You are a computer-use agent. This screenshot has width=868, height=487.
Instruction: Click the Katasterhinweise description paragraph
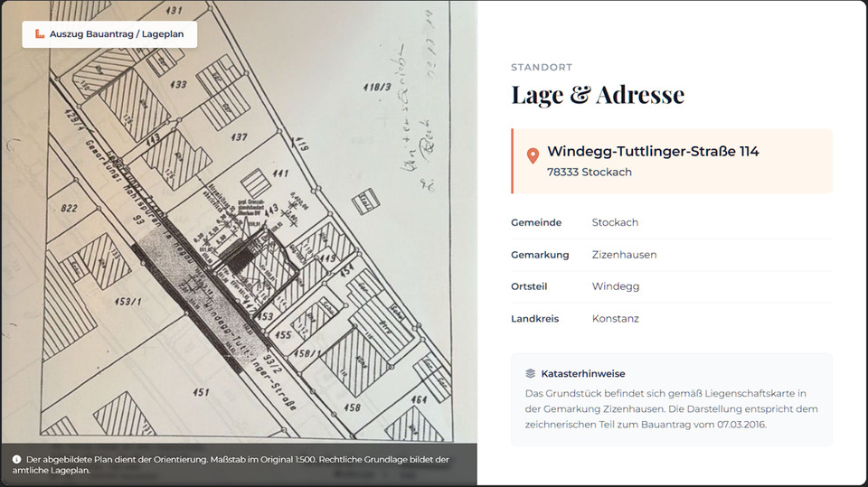point(671,408)
